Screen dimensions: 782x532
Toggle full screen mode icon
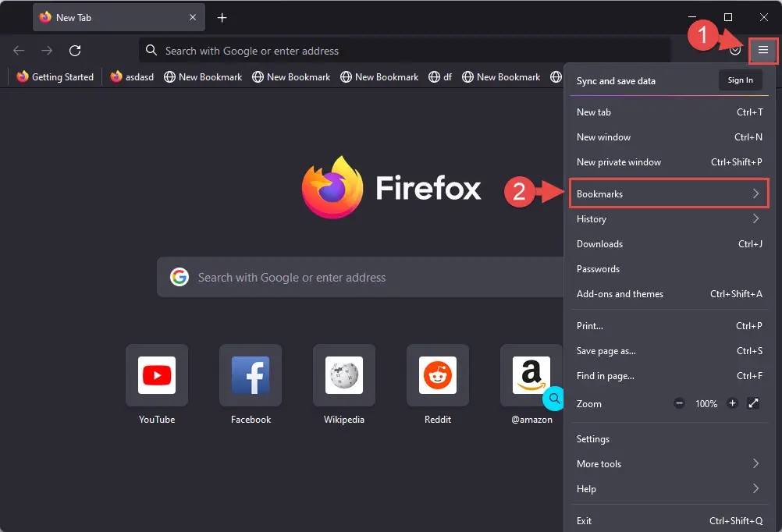coord(753,403)
